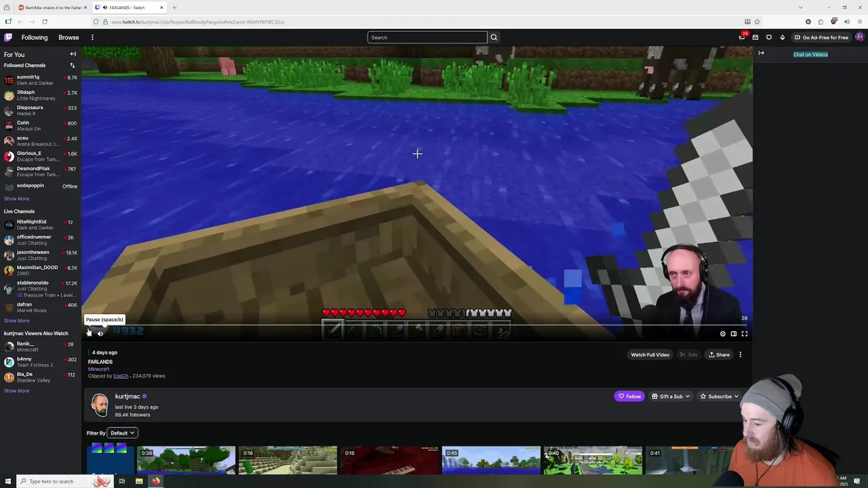The width and height of the screenshot is (868, 488).
Task: Click Watch Full Video button
Action: (650, 354)
